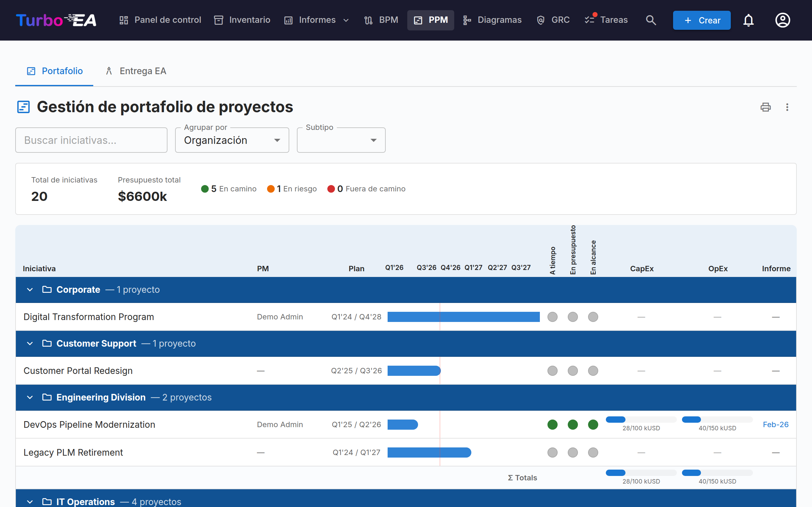The image size is (812, 507).
Task: Open the search magnifier icon
Action: 651,20
